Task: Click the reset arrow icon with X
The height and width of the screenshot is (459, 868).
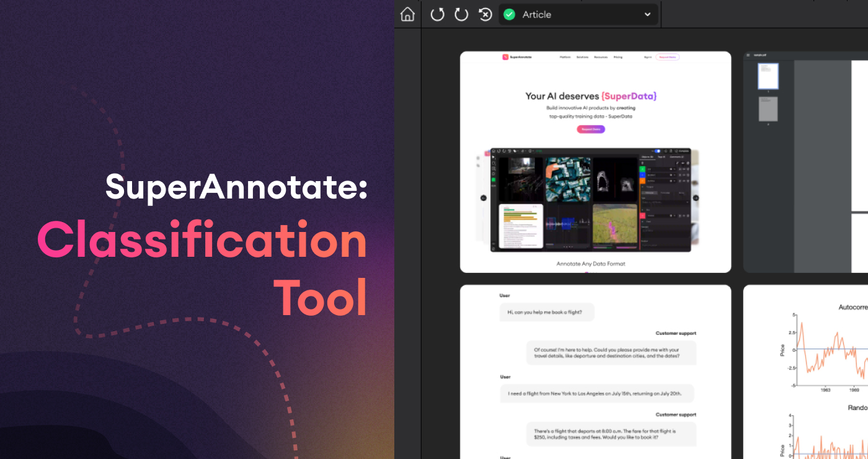Action: tap(485, 14)
